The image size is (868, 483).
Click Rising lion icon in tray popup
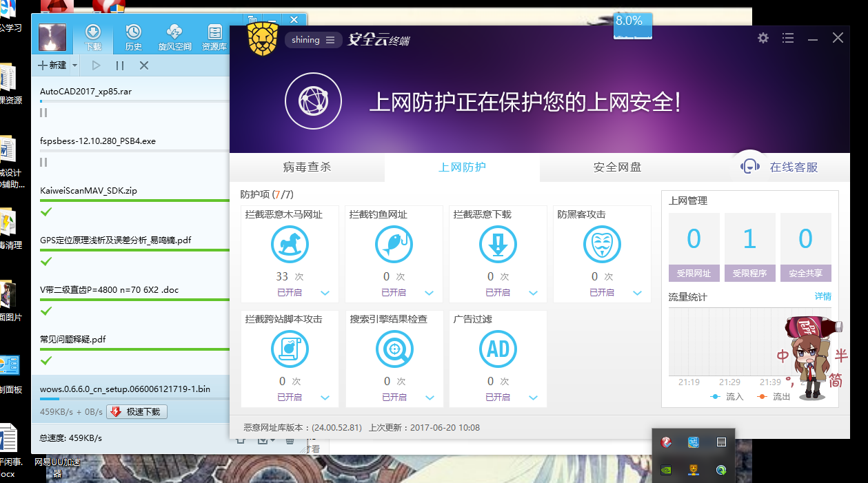[694, 471]
